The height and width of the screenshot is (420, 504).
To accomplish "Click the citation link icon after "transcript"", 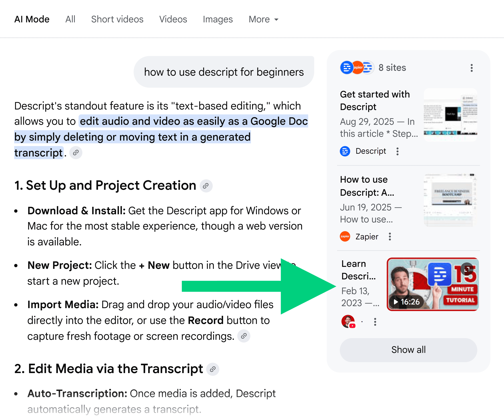I will pyautogui.click(x=76, y=152).
